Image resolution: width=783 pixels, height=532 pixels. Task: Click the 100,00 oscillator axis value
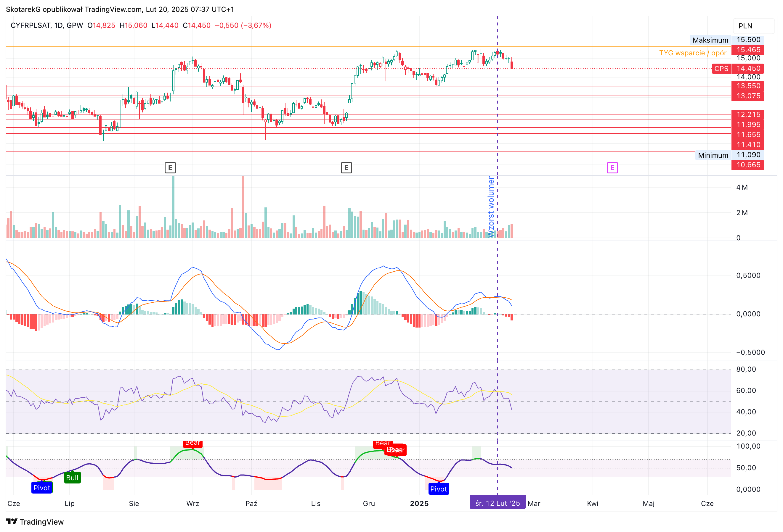(x=748, y=446)
